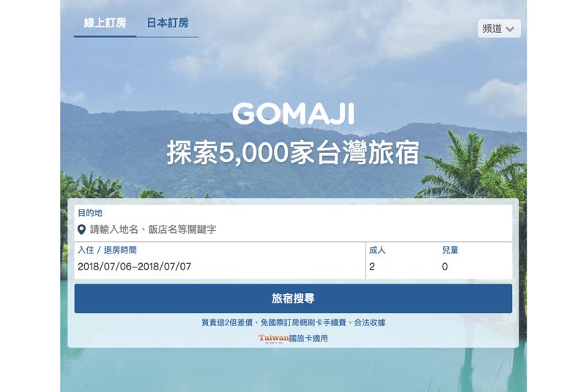Click the 旅宿搜尋 search button
The height and width of the screenshot is (392, 586).
pyautogui.click(x=294, y=298)
